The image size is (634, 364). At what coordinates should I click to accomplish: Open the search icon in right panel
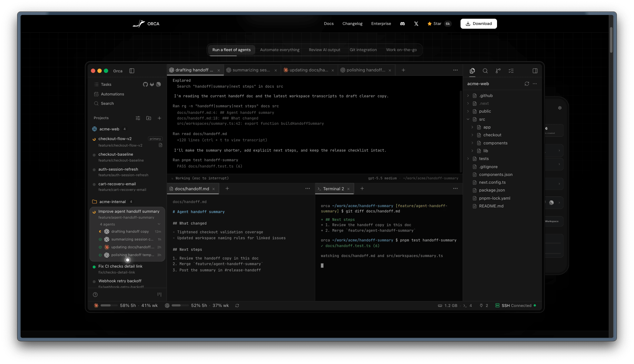(x=485, y=71)
